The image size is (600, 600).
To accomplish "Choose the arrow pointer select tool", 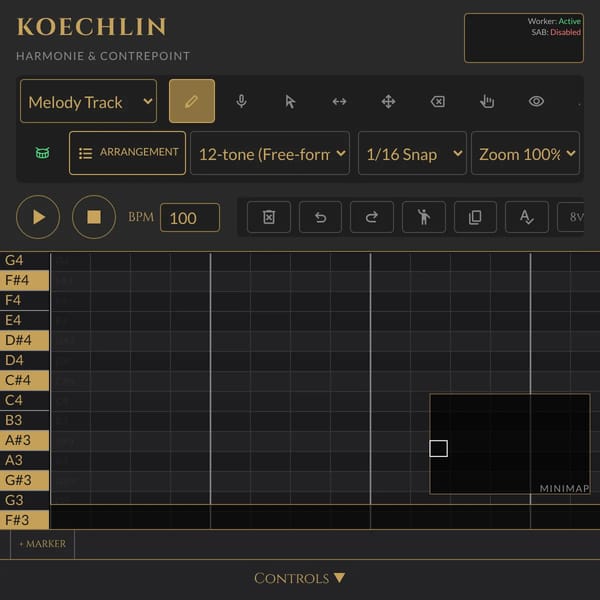I will [x=290, y=101].
